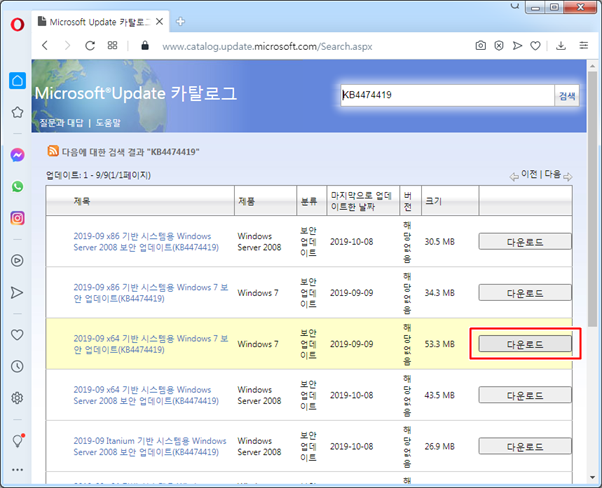
Task: Open the 질문과 대답 link
Action: pyautogui.click(x=61, y=123)
